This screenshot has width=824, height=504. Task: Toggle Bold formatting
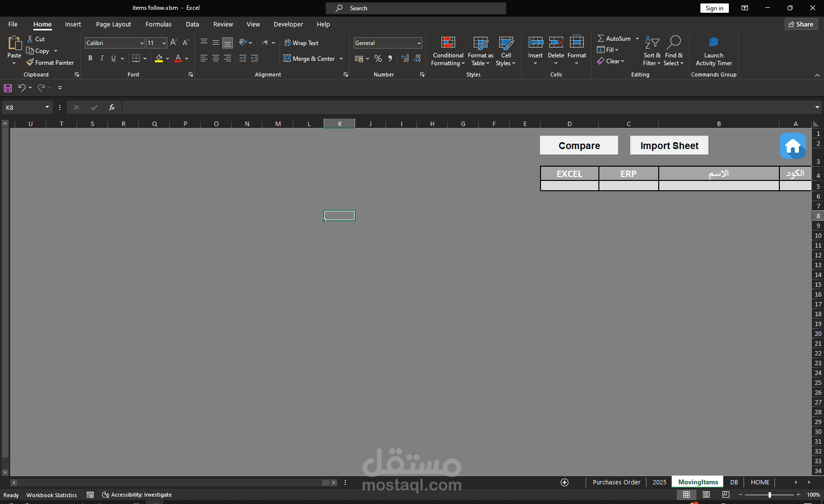pos(90,58)
